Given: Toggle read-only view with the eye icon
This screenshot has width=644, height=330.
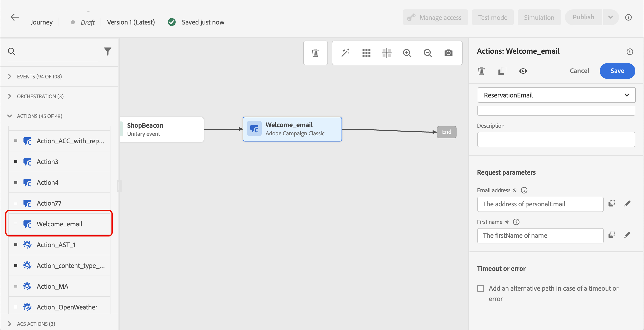Looking at the screenshot, I should 523,71.
